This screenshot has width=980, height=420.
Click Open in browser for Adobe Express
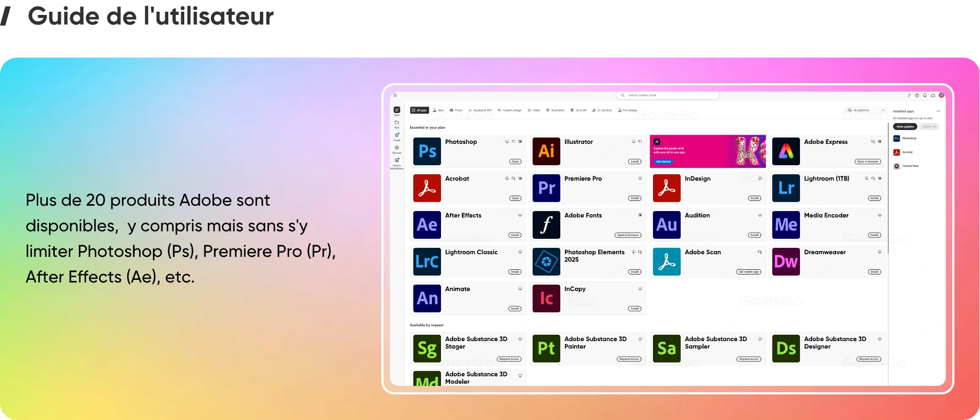[868, 161]
